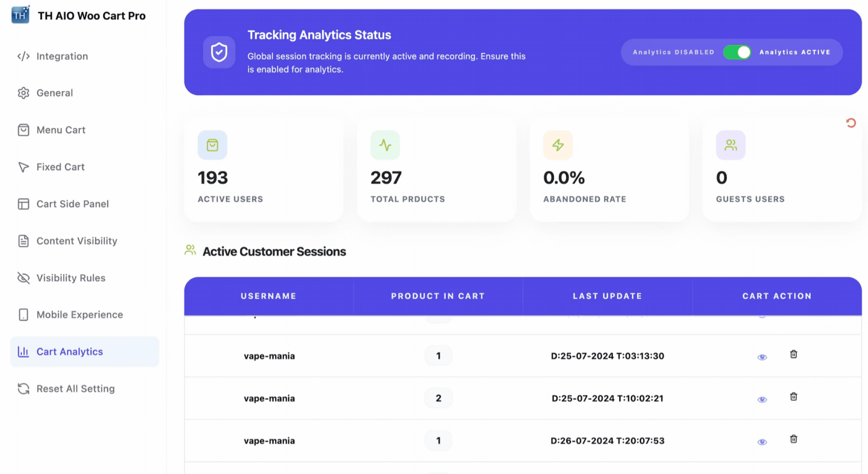The image size is (868, 474).
Task: Switch Analytics ACTIVE toggle to disabled
Action: [x=738, y=52]
